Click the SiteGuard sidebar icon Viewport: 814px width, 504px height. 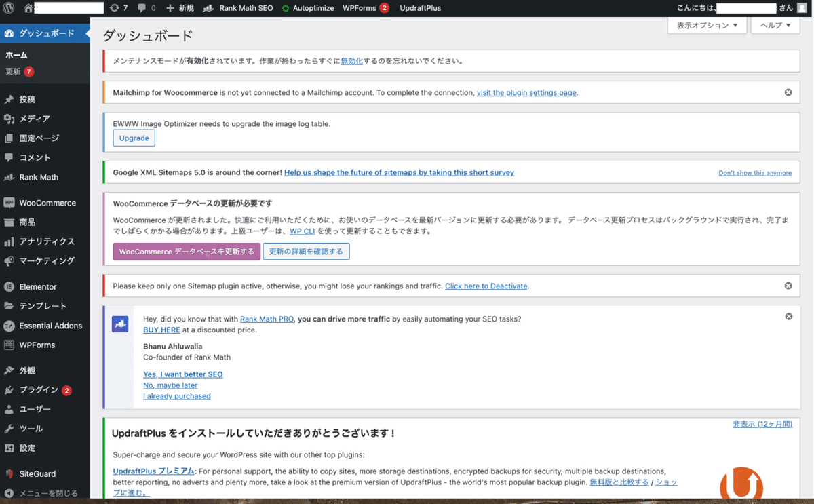(x=10, y=473)
